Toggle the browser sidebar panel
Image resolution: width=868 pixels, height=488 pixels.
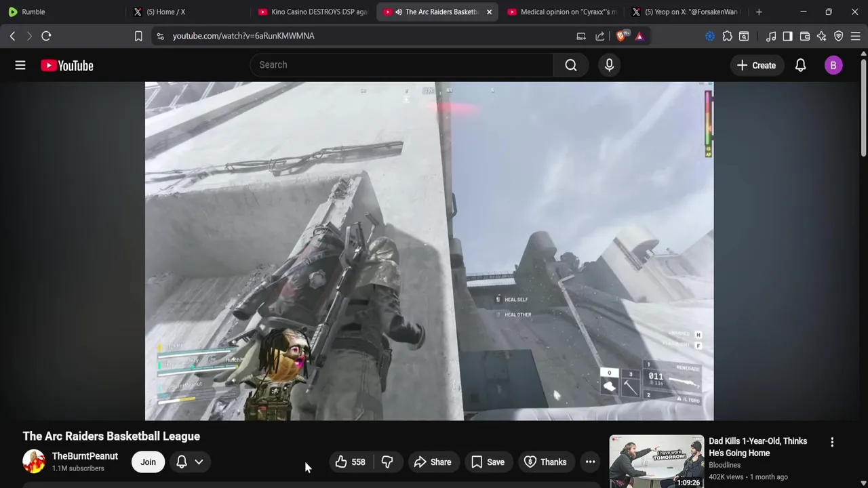point(787,36)
